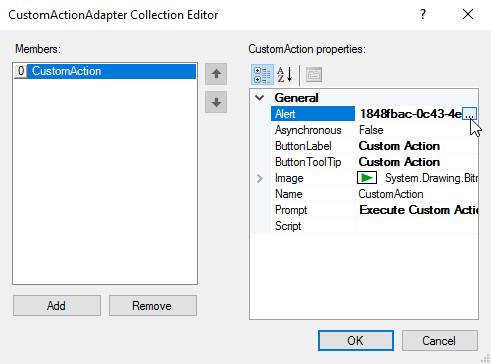The width and height of the screenshot is (491, 364).
Task: Select the ButtonLabel property label
Action: pyautogui.click(x=313, y=146)
